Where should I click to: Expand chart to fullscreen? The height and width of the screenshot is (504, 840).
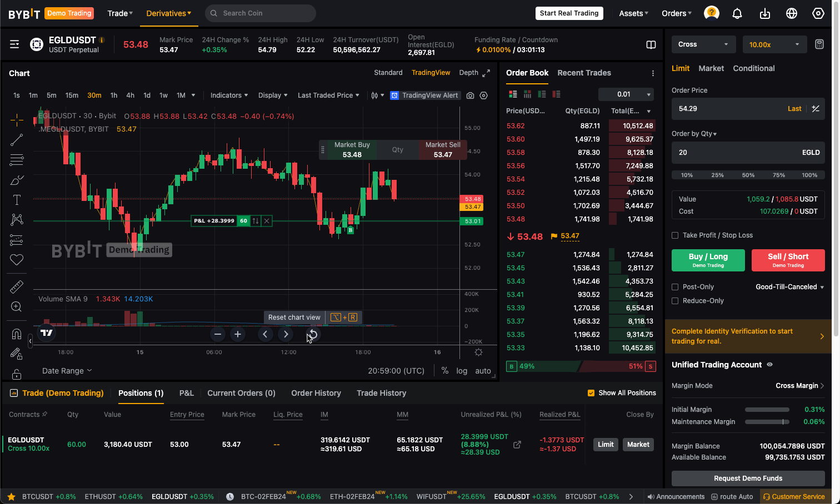tap(486, 73)
